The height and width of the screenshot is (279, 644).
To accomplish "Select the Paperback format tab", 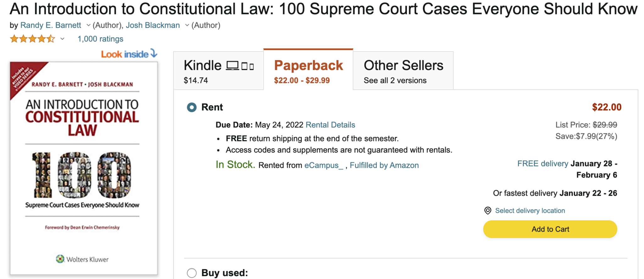I will tap(308, 71).
